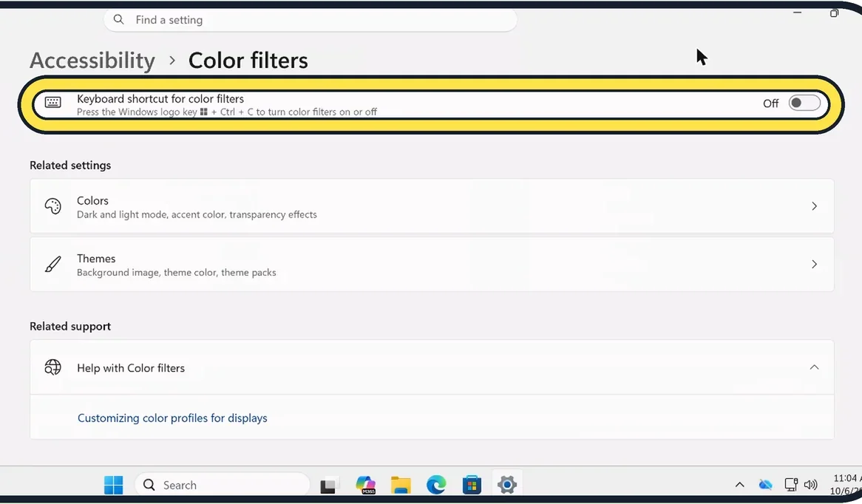Restore down the Settings window
Viewport: 862px width, 504px height.
pyautogui.click(x=834, y=13)
